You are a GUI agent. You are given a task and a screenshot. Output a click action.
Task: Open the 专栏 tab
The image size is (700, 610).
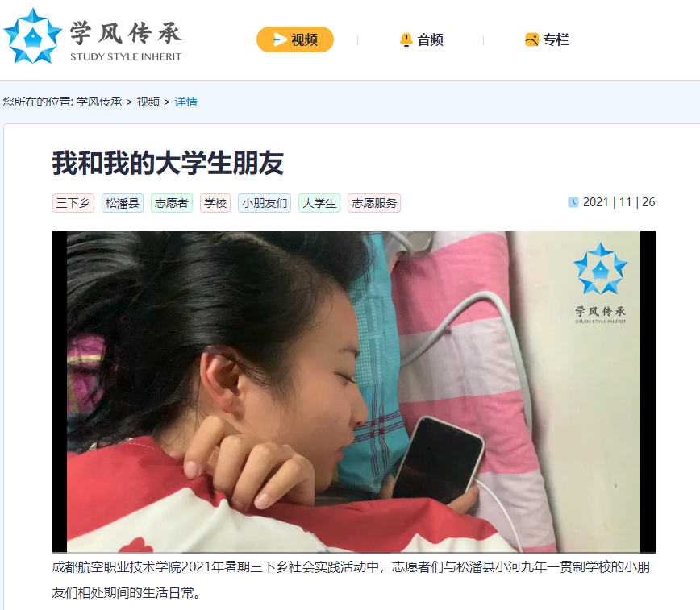[x=547, y=39]
